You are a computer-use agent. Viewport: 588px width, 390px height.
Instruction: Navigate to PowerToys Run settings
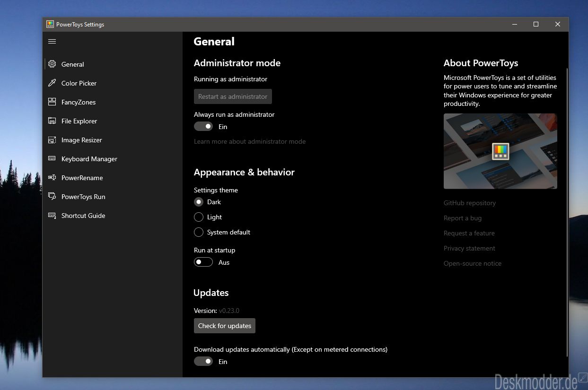pos(113,197)
